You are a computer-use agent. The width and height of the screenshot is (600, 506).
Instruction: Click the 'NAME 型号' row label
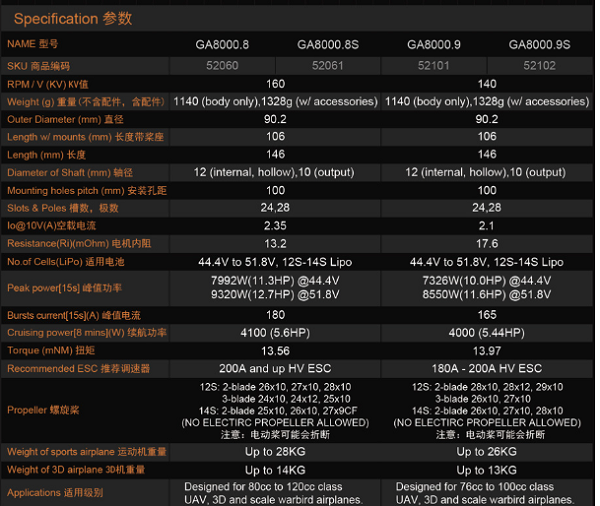click(33, 44)
